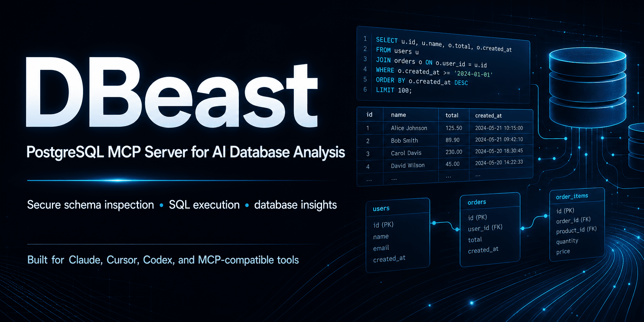Screen dimensions: 644x322
Task: Click the SELECT line of the SQL query
Action: point(444,44)
